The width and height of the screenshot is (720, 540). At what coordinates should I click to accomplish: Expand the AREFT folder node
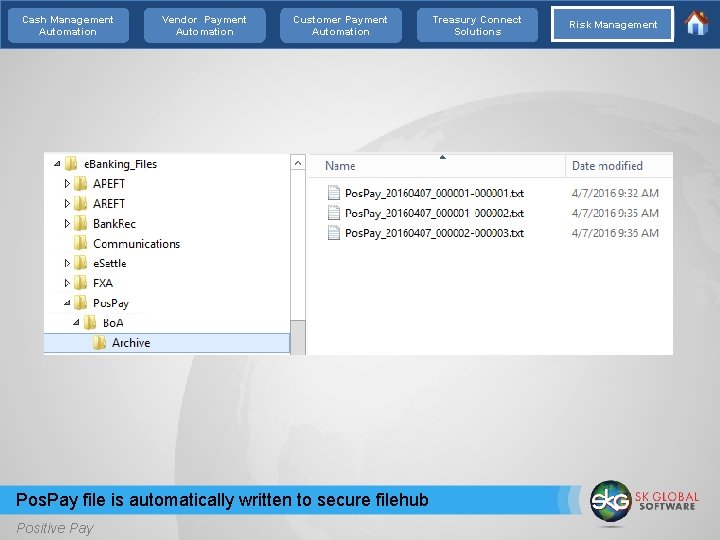pyautogui.click(x=67, y=203)
